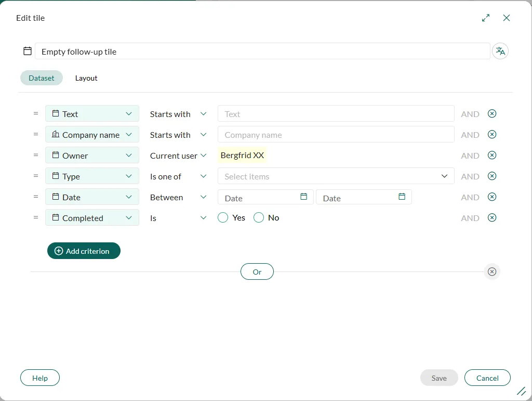The width and height of the screenshot is (532, 401).
Task: Remove the Or criteria group
Action: point(492,271)
